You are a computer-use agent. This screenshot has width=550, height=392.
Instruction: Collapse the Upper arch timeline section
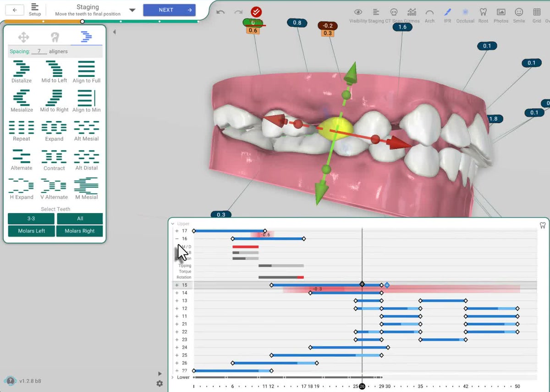coord(172,224)
